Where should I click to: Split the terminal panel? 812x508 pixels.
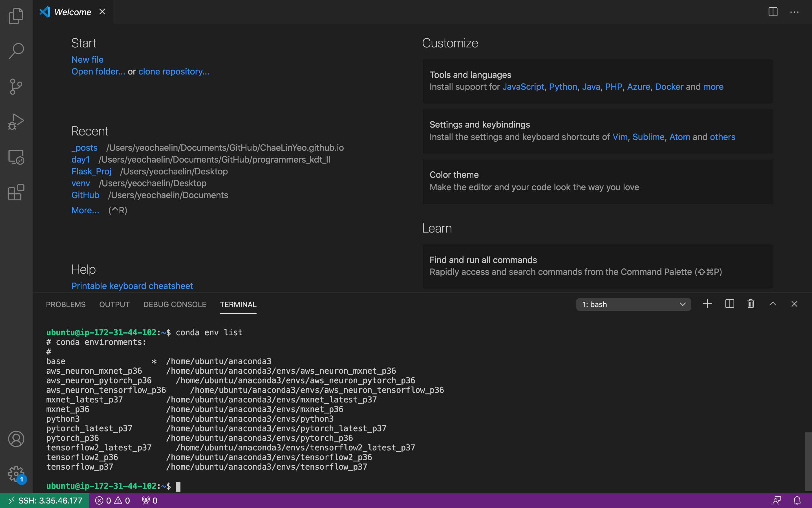point(729,304)
